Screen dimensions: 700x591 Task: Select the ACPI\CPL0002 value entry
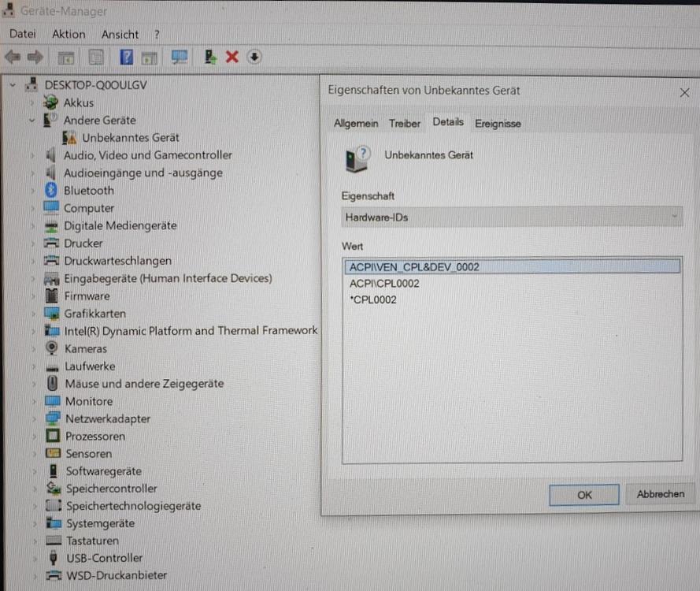[x=384, y=284]
